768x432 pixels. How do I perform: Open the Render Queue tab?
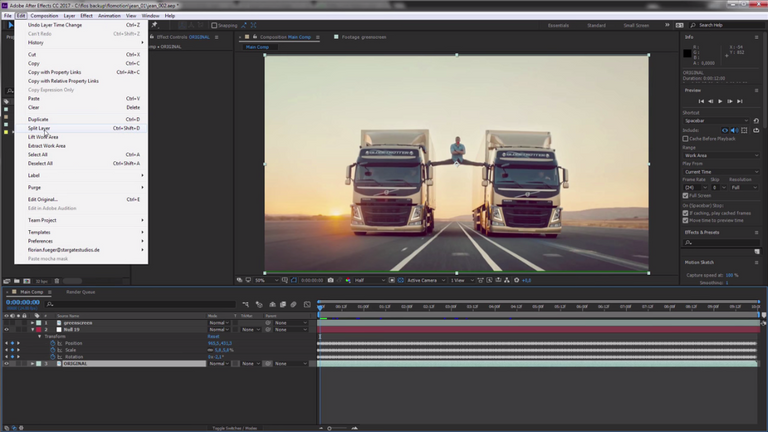coord(81,292)
